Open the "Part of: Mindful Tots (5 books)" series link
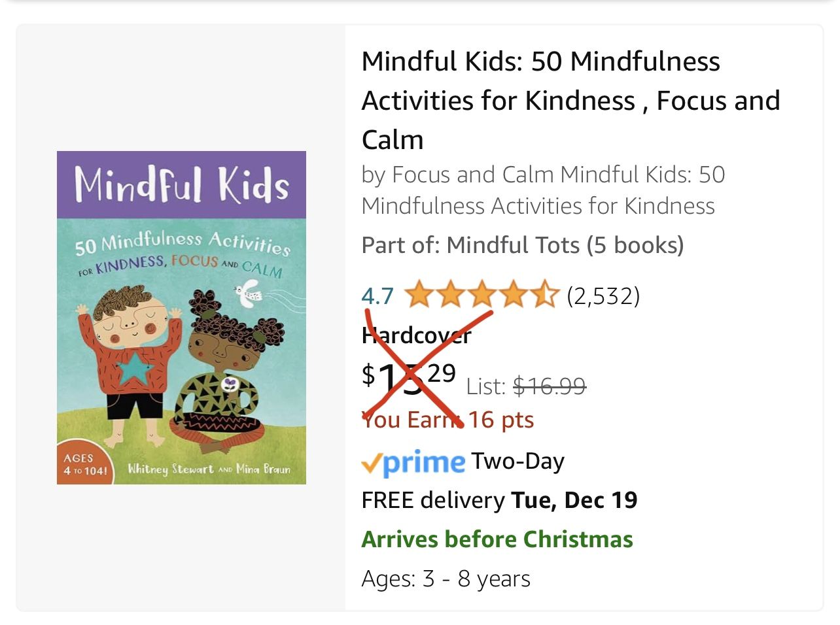This screenshot has width=840, height=625. 522,245
